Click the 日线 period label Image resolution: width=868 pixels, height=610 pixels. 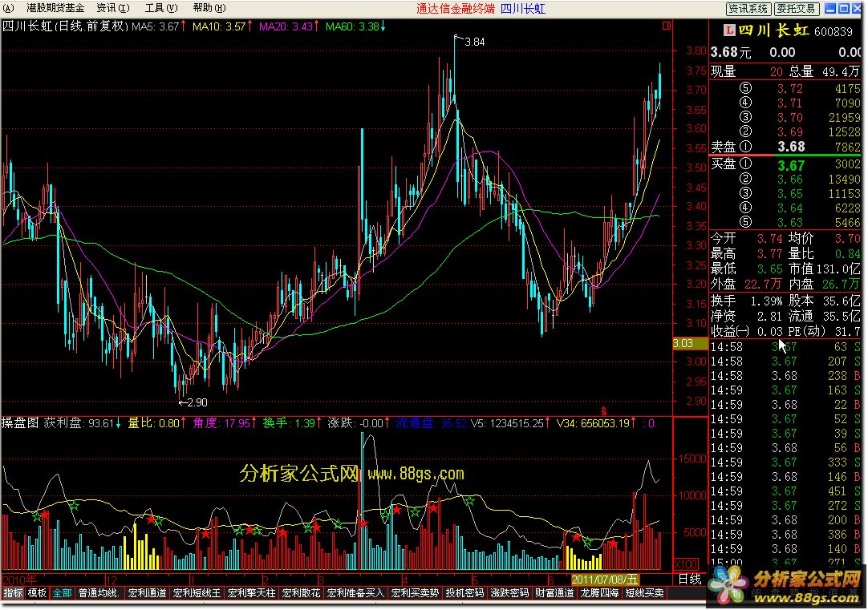pyautogui.click(x=690, y=580)
